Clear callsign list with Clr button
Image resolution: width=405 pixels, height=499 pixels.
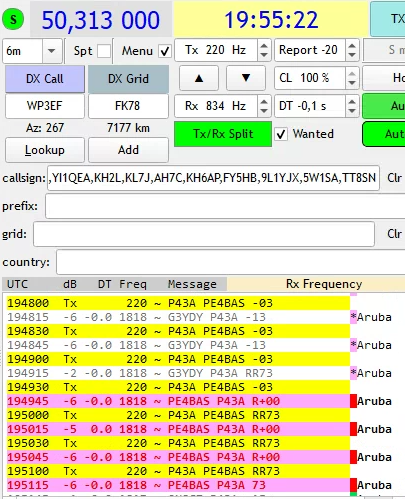394,178
